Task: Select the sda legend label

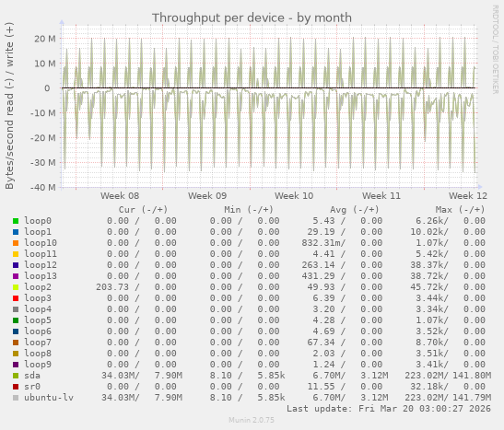Action: (x=32, y=376)
